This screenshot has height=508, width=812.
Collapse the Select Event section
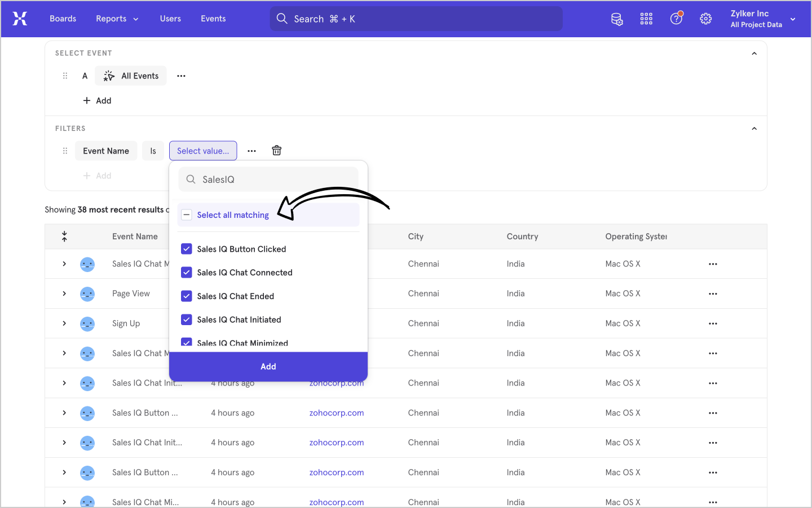(754, 54)
